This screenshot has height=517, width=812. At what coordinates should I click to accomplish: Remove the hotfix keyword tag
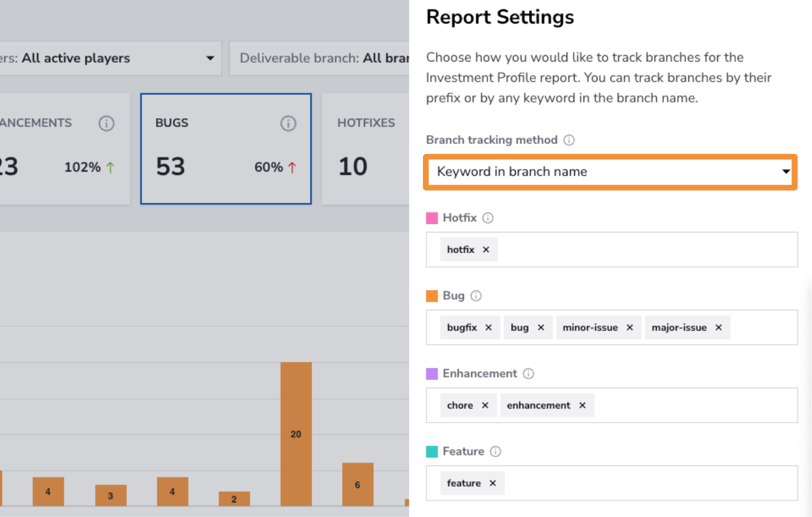[x=486, y=249]
